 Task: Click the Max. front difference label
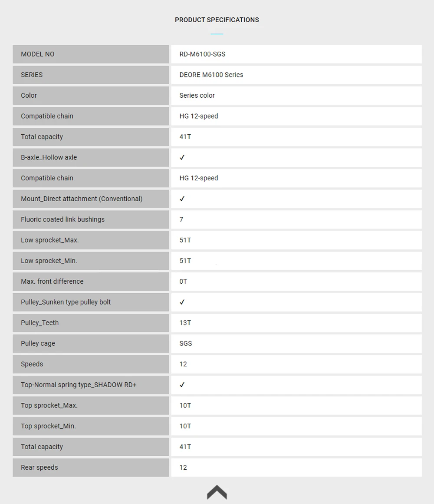(52, 281)
